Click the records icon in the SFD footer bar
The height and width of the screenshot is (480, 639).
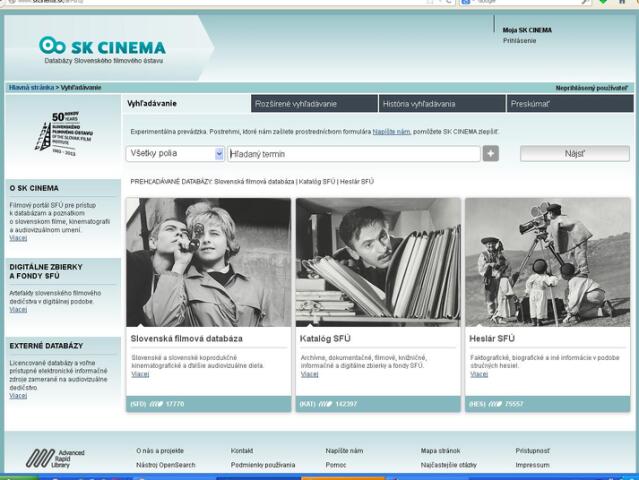coord(156,404)
